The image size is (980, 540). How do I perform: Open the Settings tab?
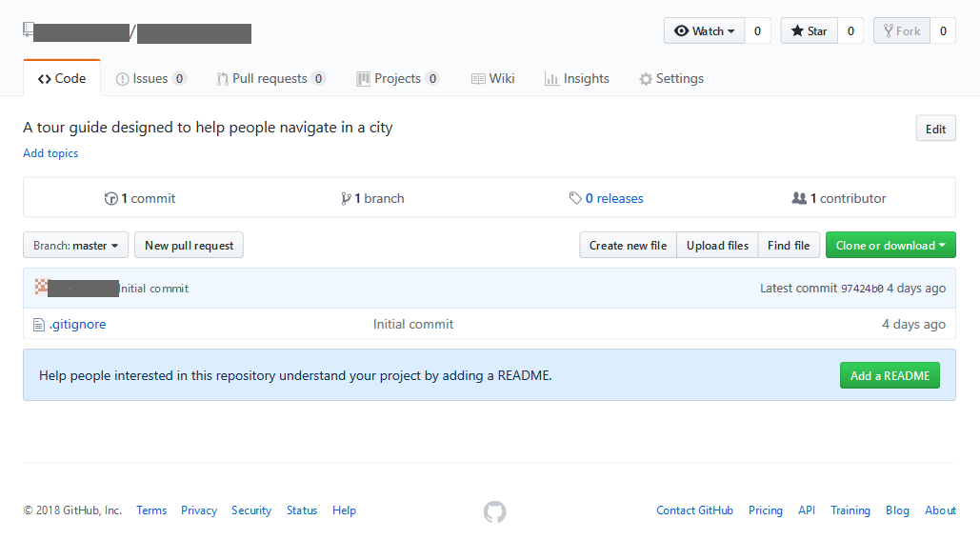(671, 79)
